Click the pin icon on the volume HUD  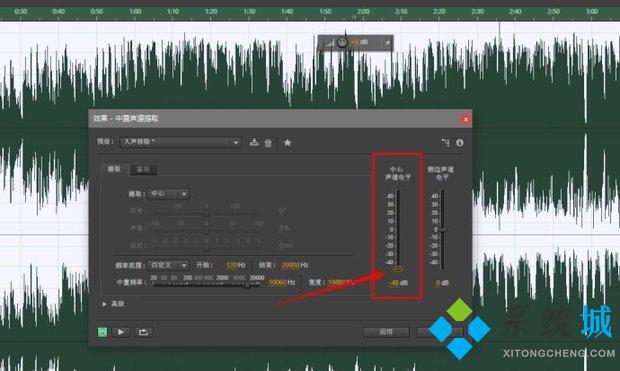tap(388, 43)
